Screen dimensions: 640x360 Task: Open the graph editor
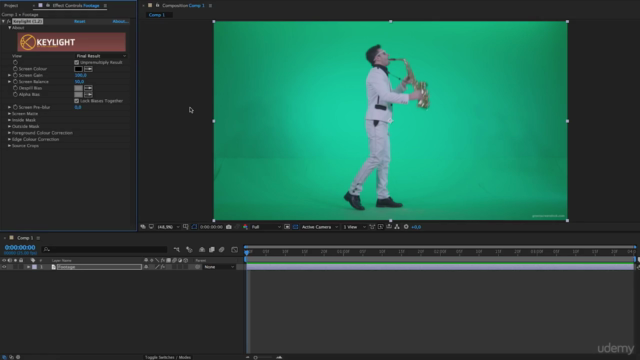234,249
